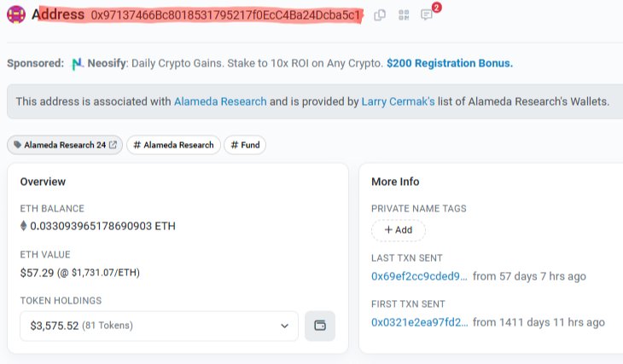Expand the Token Holdings dropdown
The image size is (623, 364).
point(159,326)
